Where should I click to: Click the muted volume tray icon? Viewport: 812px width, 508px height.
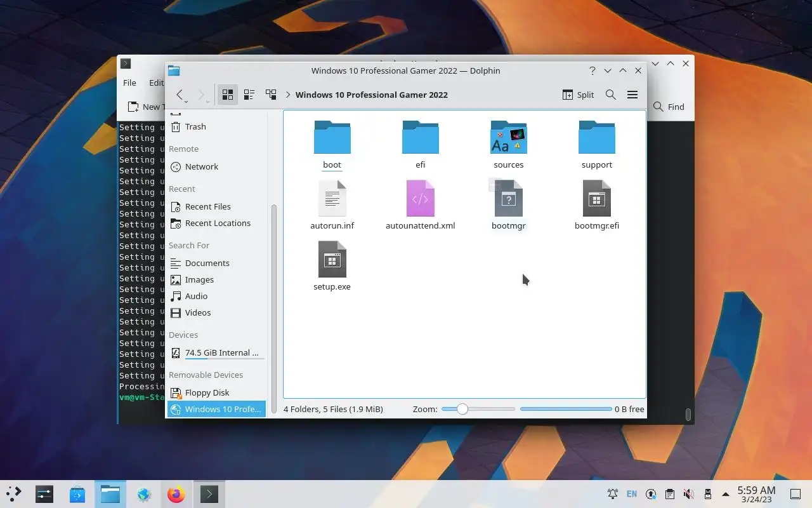pyautogui.click(x=688, y=494)
